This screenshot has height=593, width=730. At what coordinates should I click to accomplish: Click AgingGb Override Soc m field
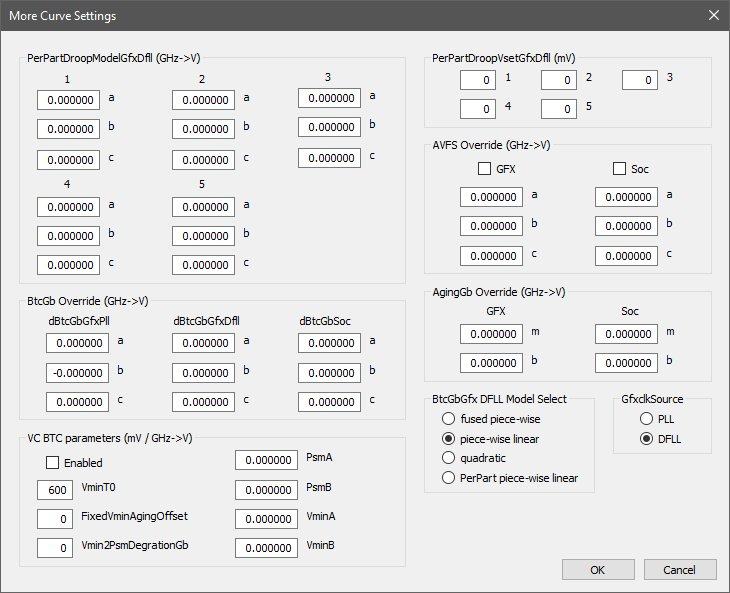click(x=627, y=334)
